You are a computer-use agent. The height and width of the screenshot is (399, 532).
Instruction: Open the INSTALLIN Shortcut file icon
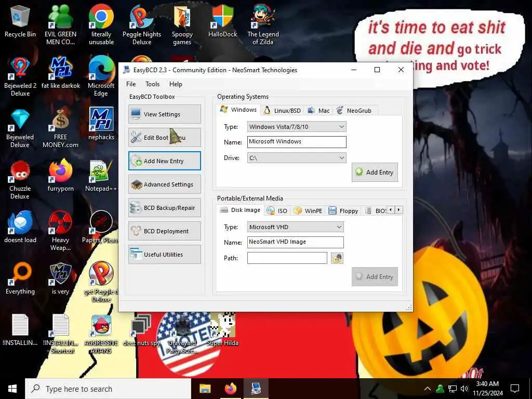pyautogui.click(x=60, y=334)
